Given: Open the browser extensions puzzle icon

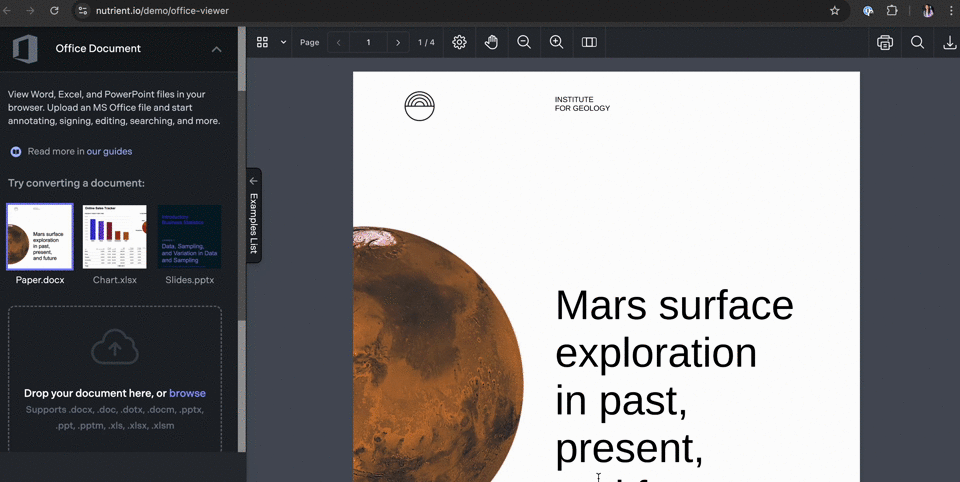Looking at the screenshot, I should point(892,10).
